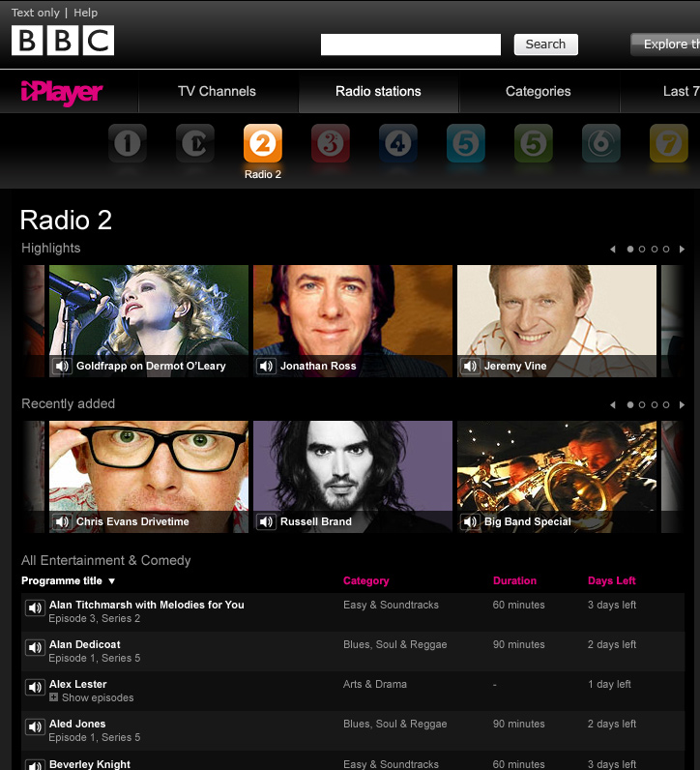Open the Programme title sort arrow
The height and width of the screenshot is (770, 700).
[x=112, y=581]
